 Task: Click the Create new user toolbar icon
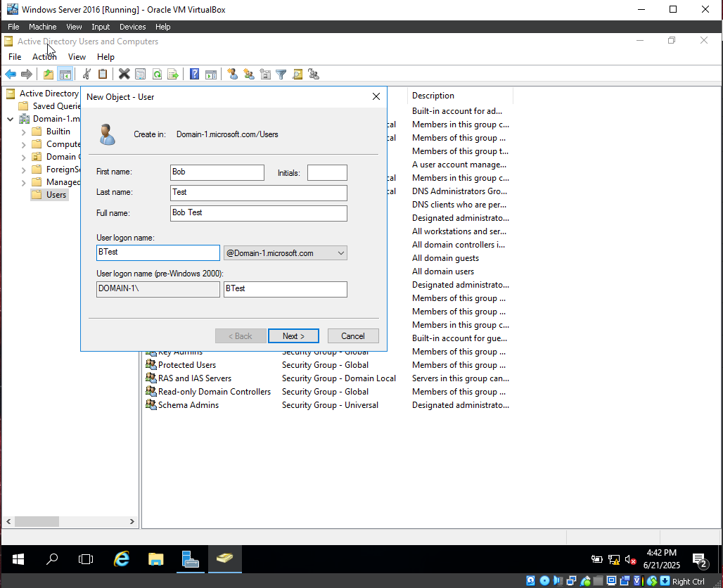click(232, 75)
